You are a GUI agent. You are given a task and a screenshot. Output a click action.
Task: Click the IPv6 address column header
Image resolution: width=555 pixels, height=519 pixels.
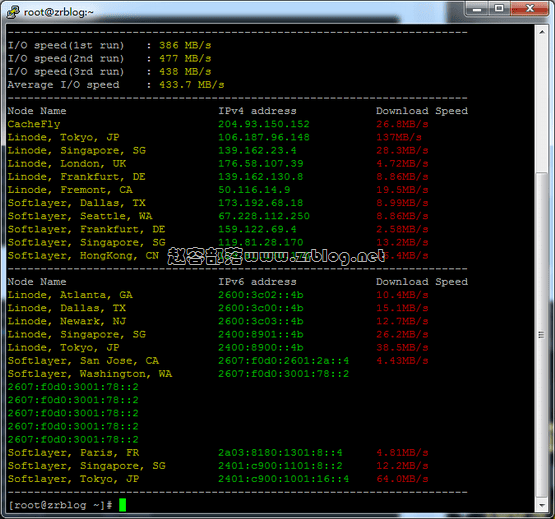click(x=257, y=282)
